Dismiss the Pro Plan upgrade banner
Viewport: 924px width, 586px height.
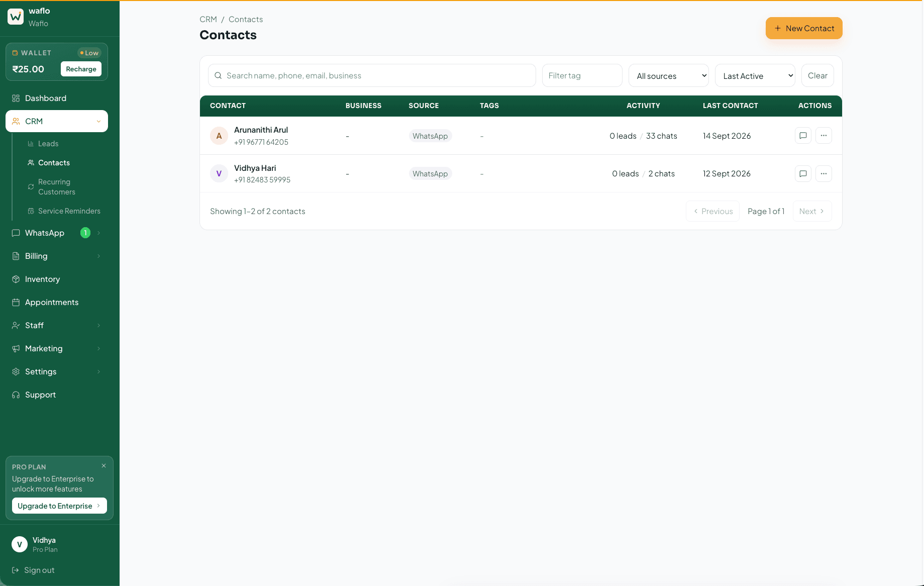click(104, 466)
